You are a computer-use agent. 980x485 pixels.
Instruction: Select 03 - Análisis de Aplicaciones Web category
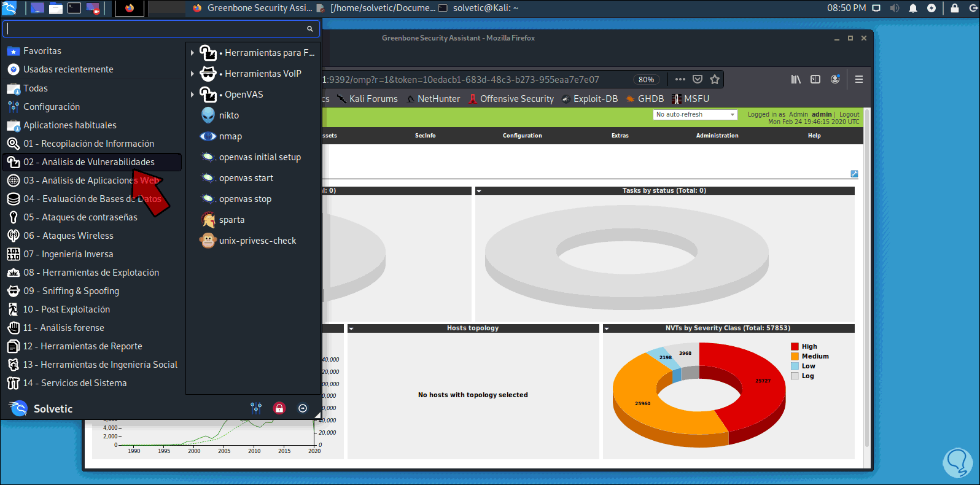click(x=92, y=180)
